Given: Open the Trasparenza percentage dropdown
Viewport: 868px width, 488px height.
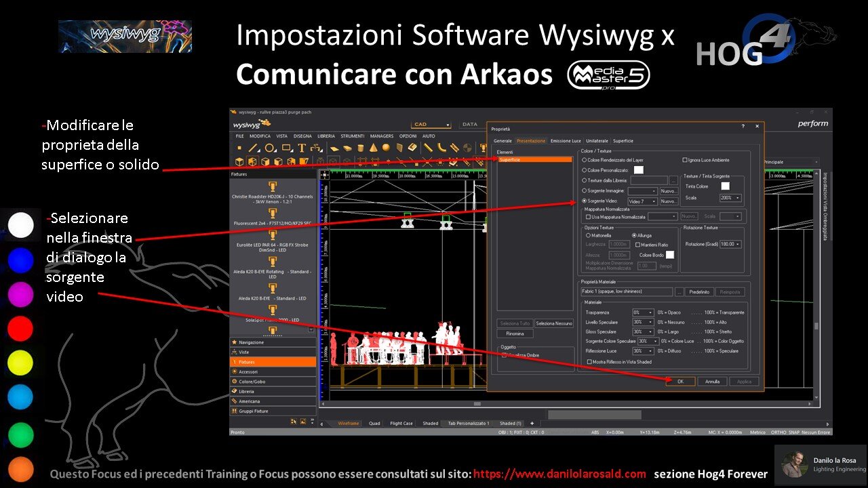Looking at the screenshot, I should (643, 312).
